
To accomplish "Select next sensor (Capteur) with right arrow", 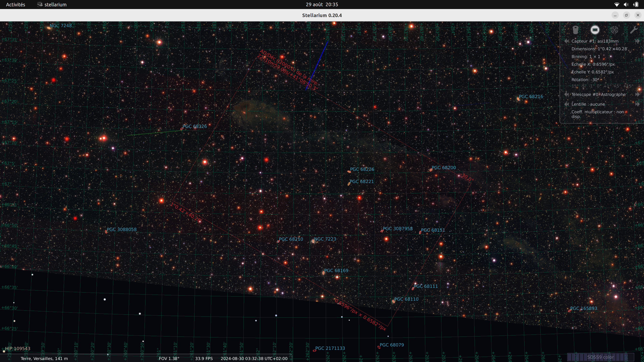I will 637,41.
